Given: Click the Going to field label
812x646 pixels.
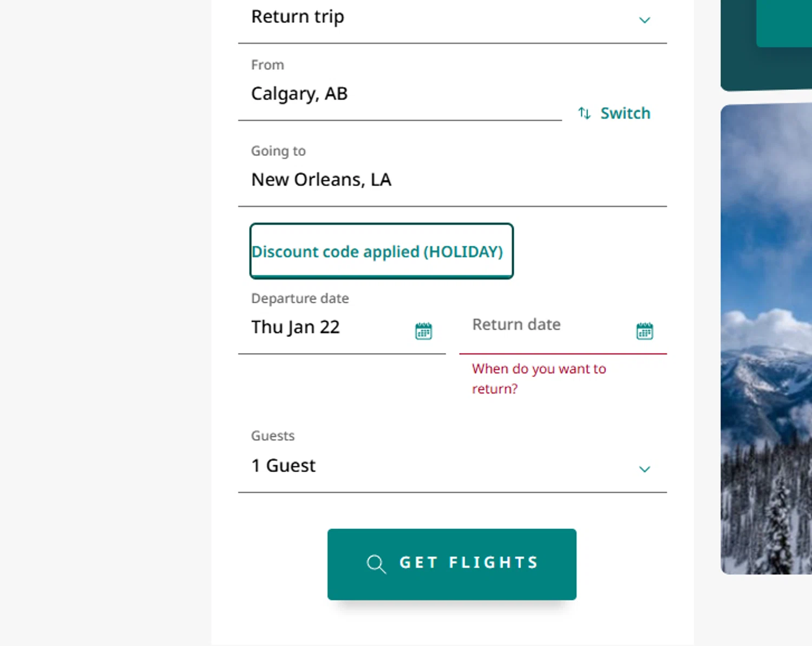Looking at the screenshot, I should [x=278, y=151].
